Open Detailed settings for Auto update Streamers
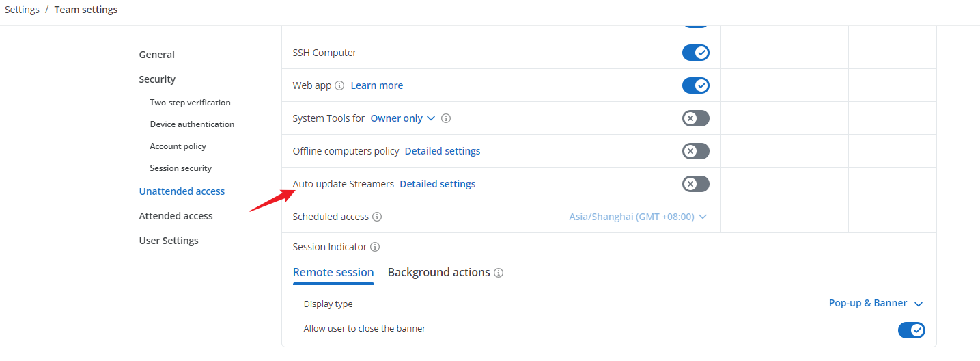The width and height of the screenshot is (980, 361). (437, 184)
